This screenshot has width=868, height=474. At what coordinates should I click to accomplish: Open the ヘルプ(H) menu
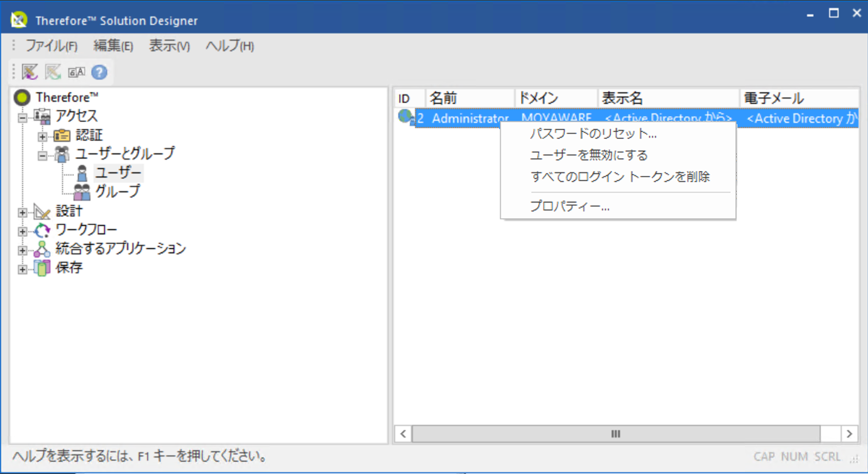pos(229,46)
